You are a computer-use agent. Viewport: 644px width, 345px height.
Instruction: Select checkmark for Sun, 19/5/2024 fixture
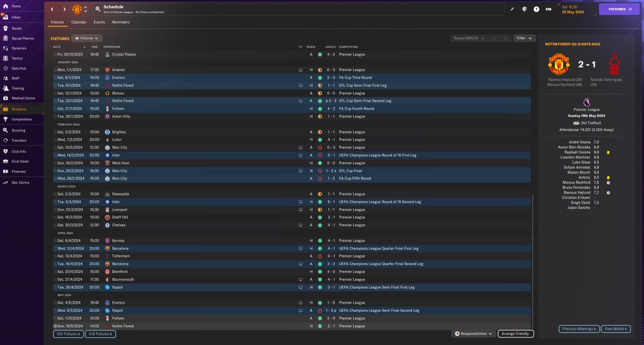click(x=55, y=326)
